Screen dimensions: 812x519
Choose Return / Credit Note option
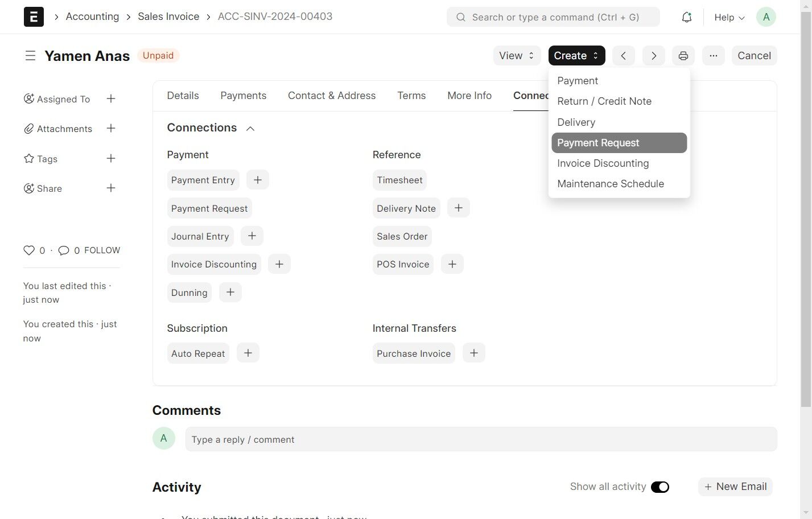(x=619, y=101)
